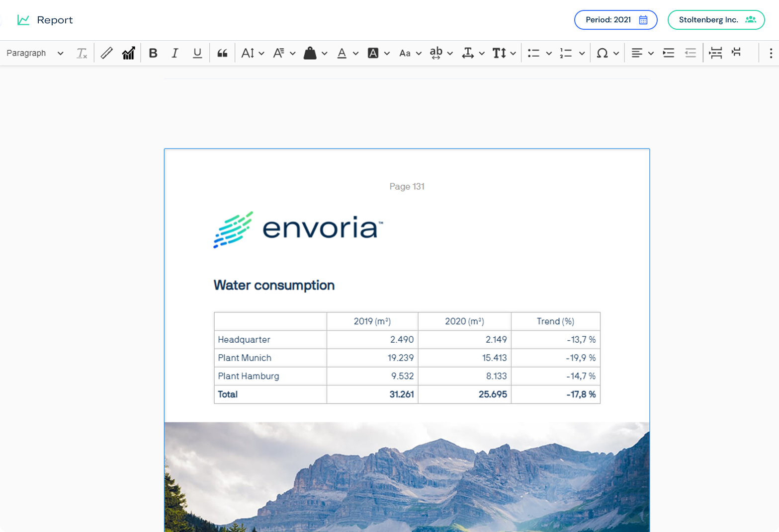Open the numbered list options dropdown

pyautogui.click(x=581, y=53)
